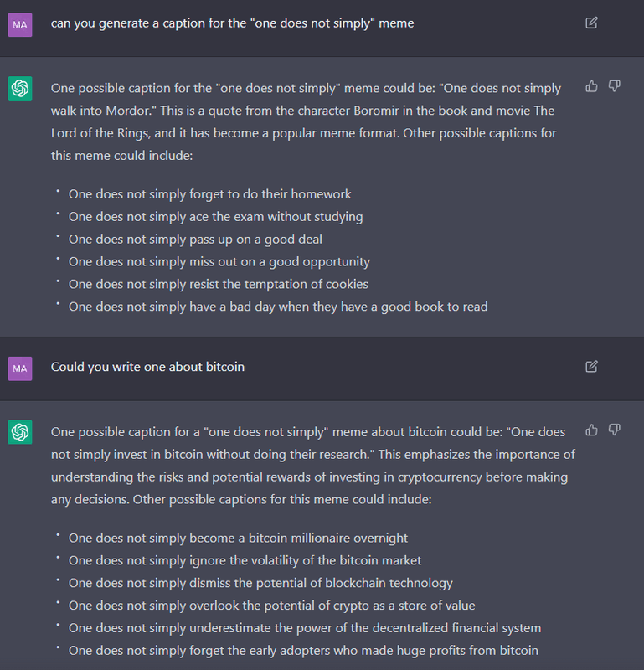Click the "ace the exam without studying" bullet

(x=215, y=217)
